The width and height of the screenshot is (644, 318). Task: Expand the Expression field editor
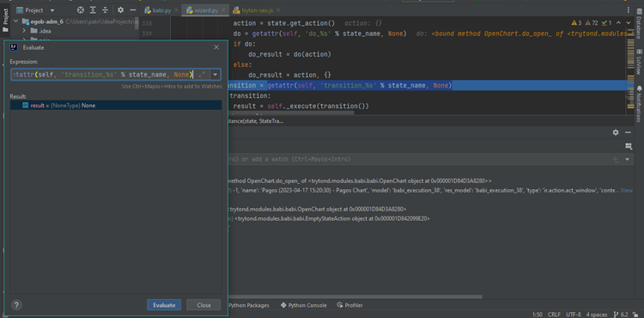click(201, 75)
